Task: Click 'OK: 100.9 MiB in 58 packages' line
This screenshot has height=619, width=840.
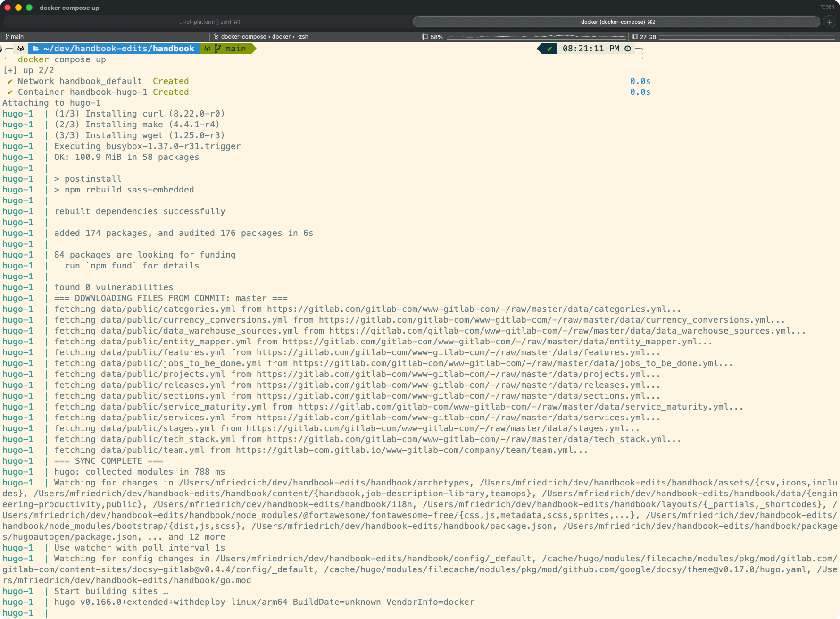Action: [126, 157]
